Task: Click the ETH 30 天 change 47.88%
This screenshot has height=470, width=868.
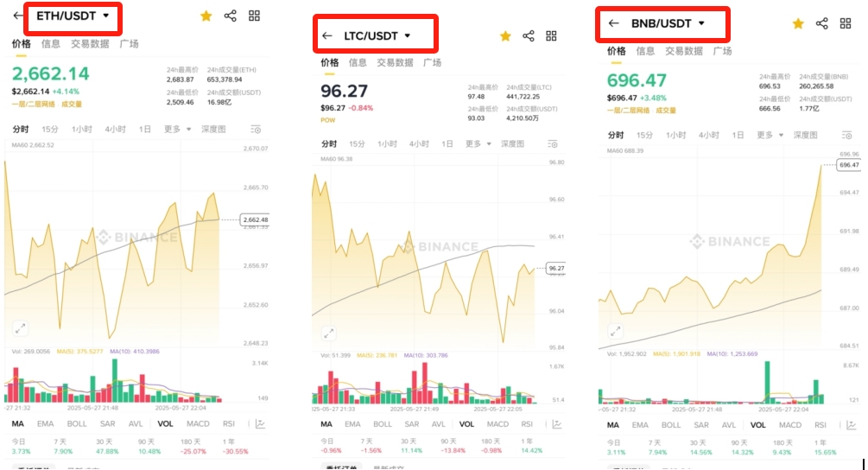Action: (107, 451)
